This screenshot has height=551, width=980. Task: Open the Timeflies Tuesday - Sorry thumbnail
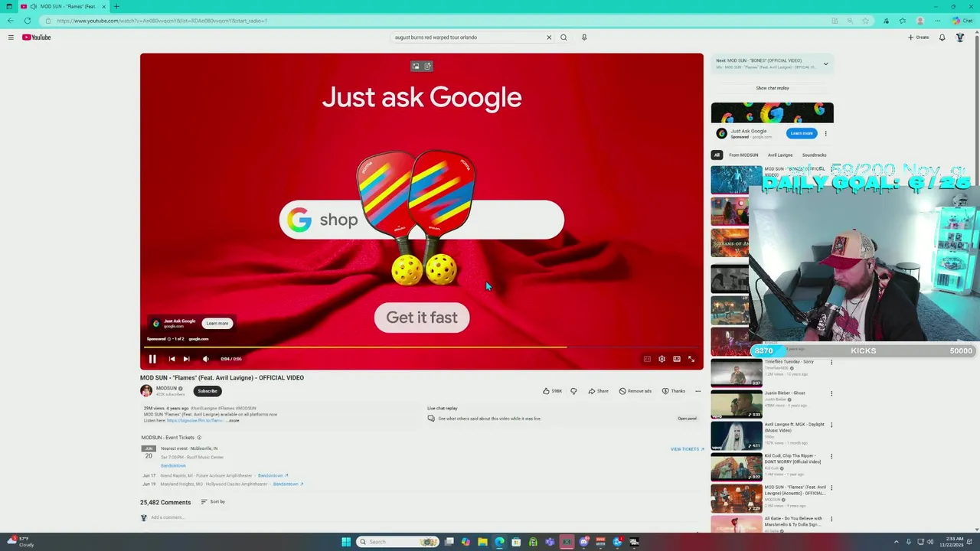pos(737,373)
